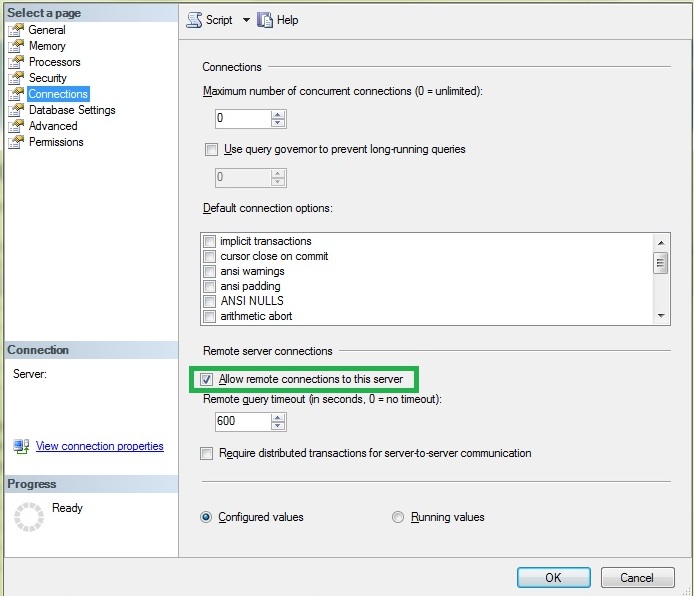Image resolution: width=694 pixels, height=596 pixels.
Task: Expand the Script dropdown arrow
Action: coord(246,20)
